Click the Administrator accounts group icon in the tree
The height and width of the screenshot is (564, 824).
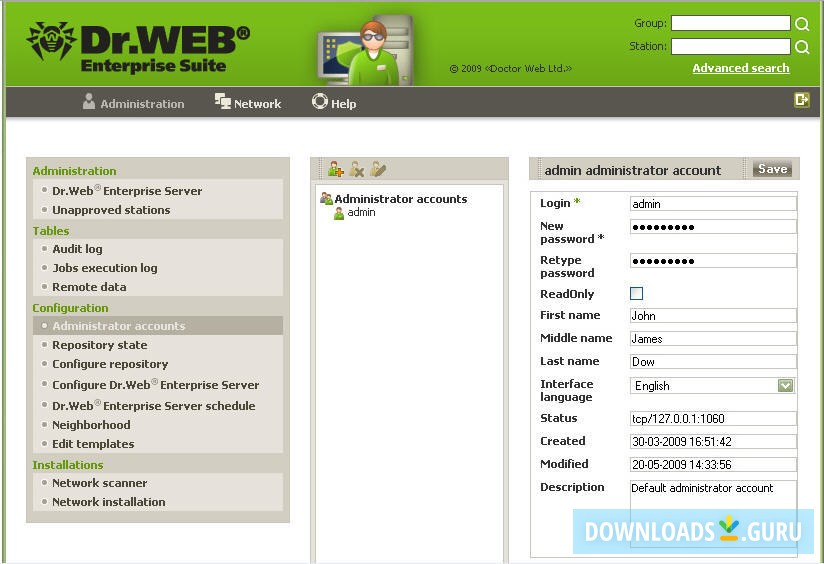coord(326,199)
